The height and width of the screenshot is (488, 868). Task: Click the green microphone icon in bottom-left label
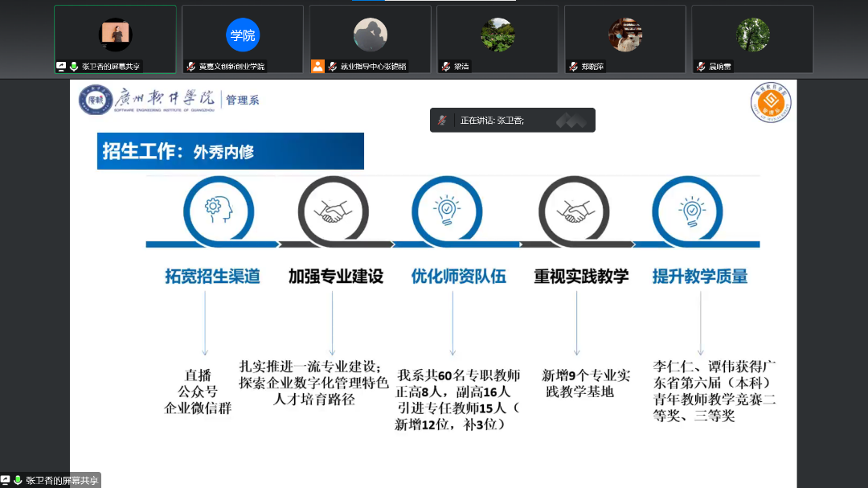(x=18, y=480)
